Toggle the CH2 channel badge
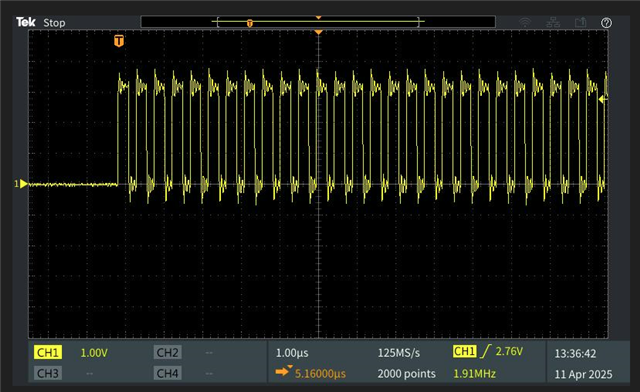The width and height of the screenshot is (640, 392). (x=167, y=352)
